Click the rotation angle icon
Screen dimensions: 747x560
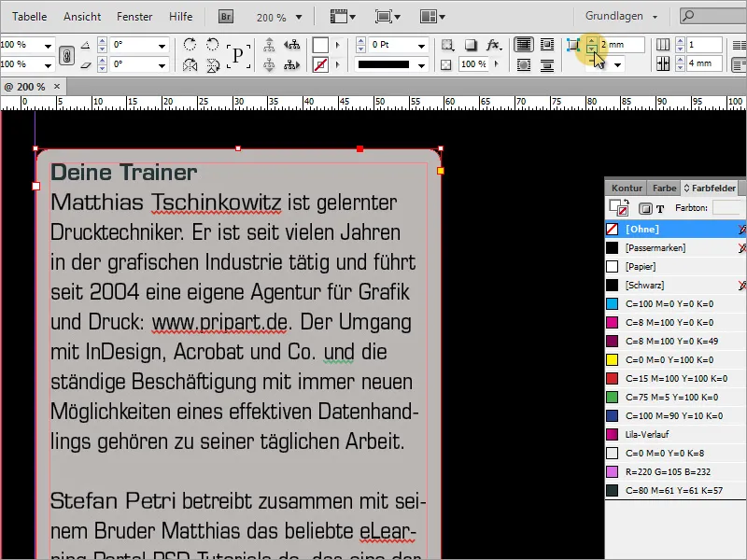click(x=85, y=45)
